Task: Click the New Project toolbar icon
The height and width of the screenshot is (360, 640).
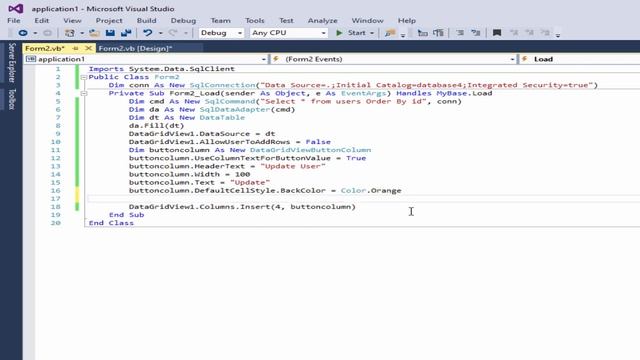Action: click(70, 33)
